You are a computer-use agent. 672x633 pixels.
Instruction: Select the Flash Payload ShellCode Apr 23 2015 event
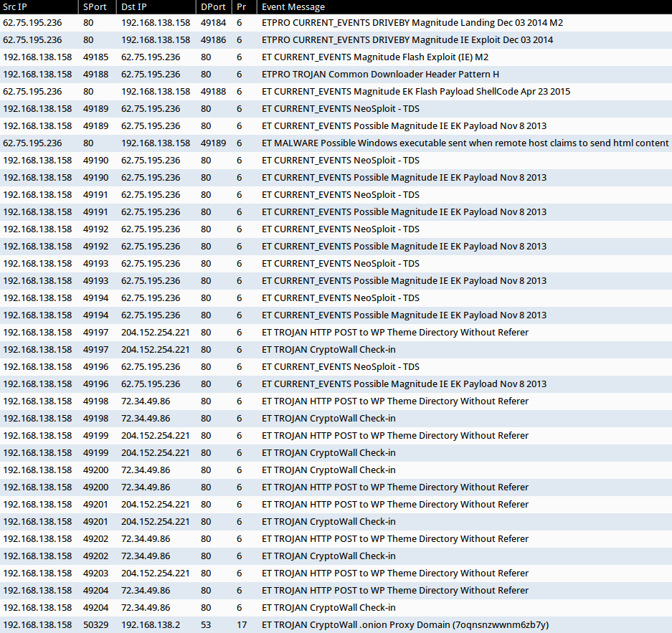(336, 91)
